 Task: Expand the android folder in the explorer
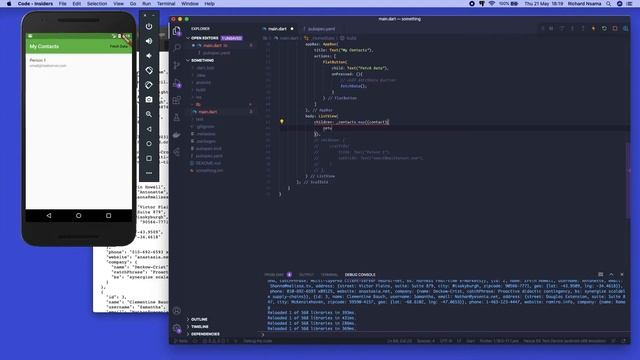point(203,82)
